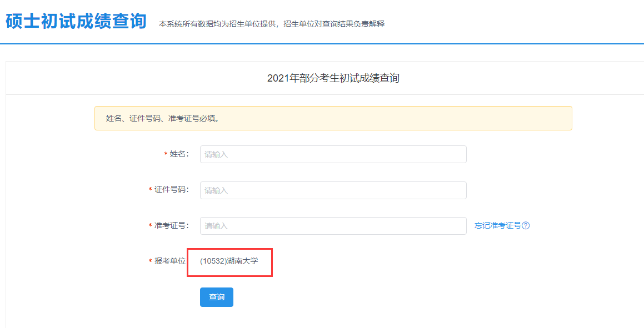Click the blue divider line below header
Viewport: 644px width, 328px height.
click(322, 43)
